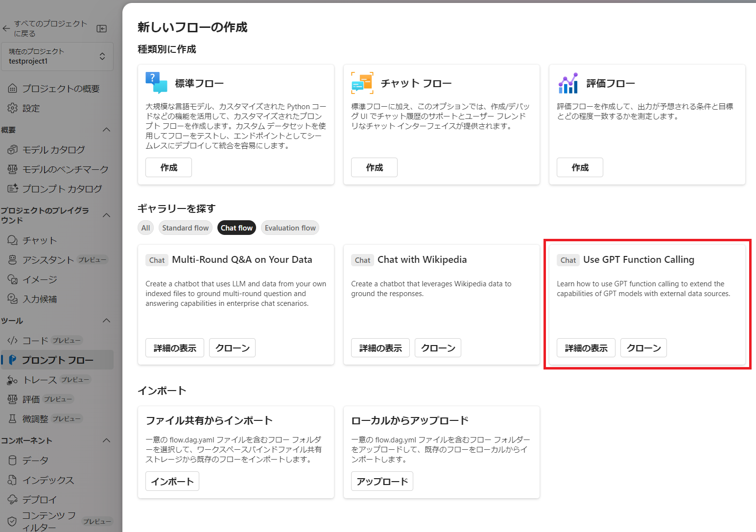Click the モデル カタログ icon

coord(12,150)
